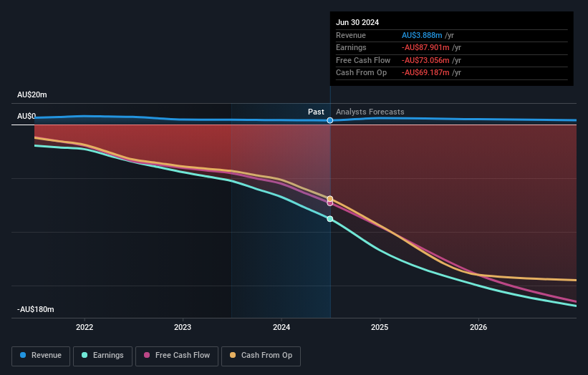Click the 'Jun 30 2024' tooltip date

pos(357,22)
